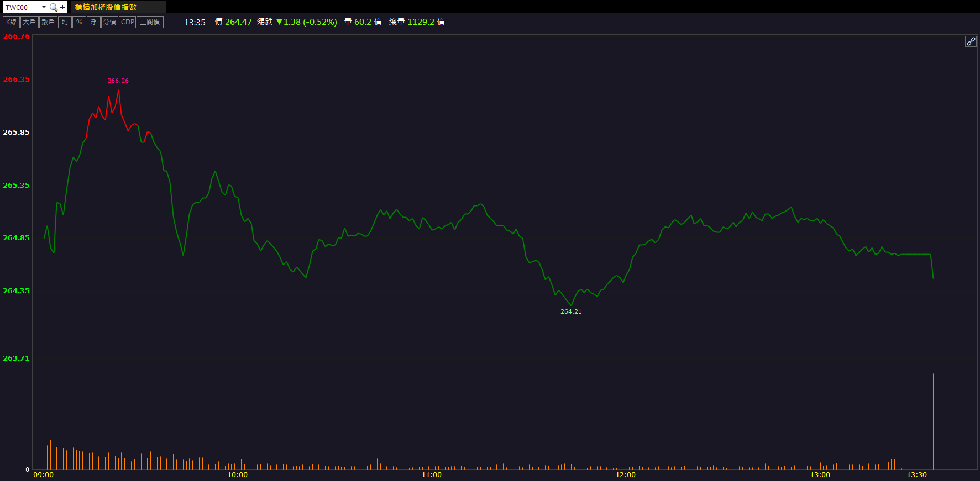Toggle the 大戶 indicator
The width and height of the screenshot is (980, 481).
coord(30,22)
